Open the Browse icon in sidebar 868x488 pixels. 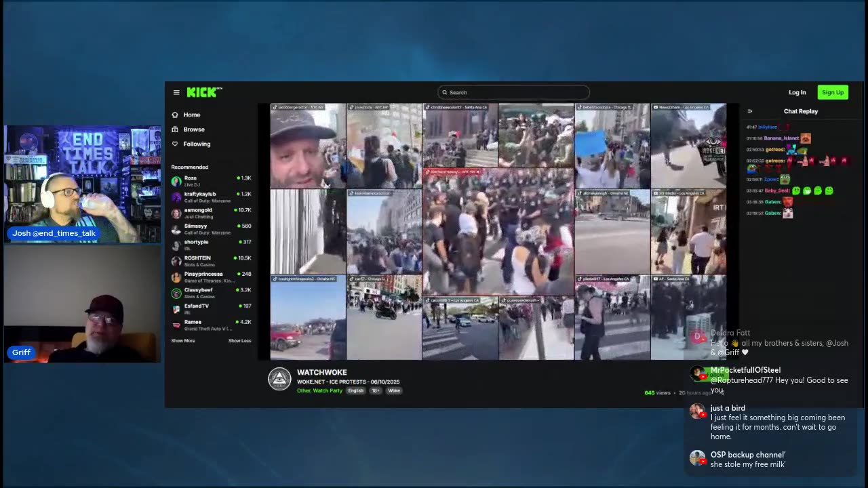[175, 129]
